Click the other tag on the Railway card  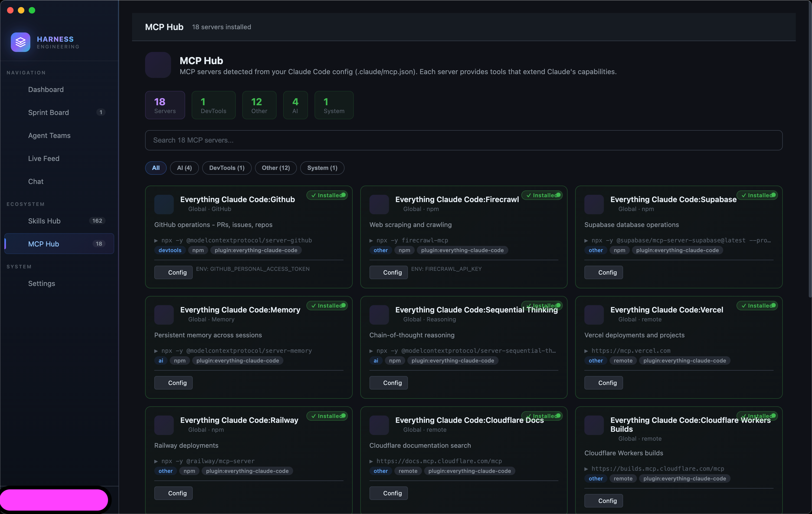click(166, 471)
